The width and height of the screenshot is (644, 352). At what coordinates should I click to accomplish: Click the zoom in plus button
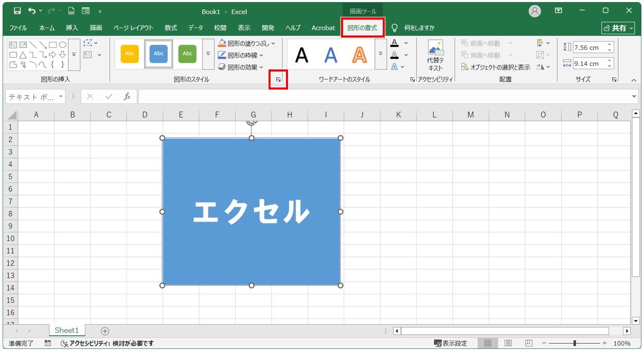[x=604, y=343]
